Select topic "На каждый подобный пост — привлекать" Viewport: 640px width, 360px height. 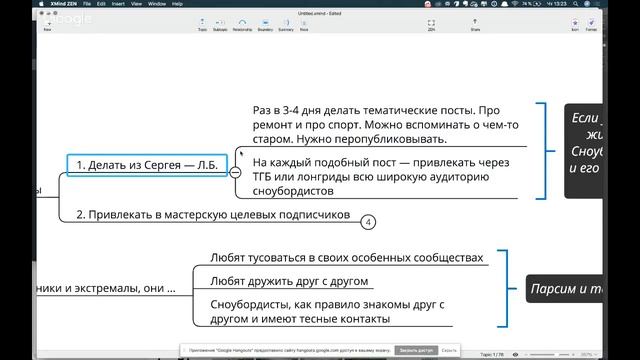pyautogui.click(x=381, y=177)
